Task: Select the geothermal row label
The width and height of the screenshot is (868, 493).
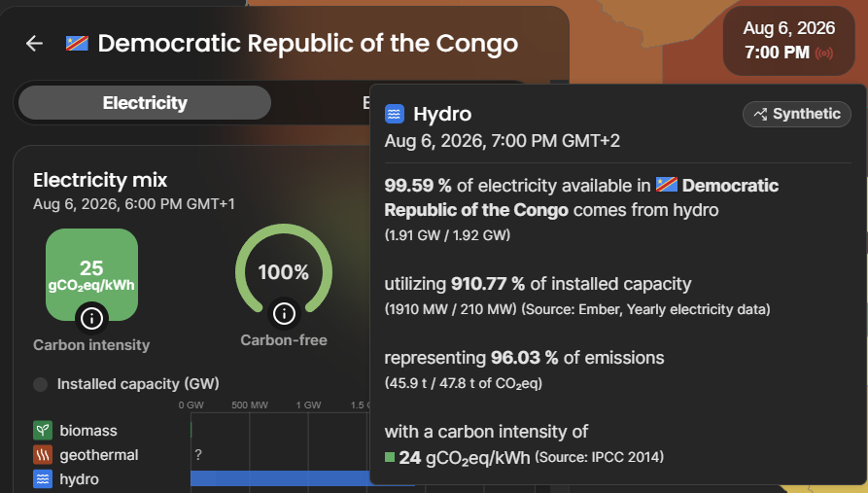Action: 99,455
